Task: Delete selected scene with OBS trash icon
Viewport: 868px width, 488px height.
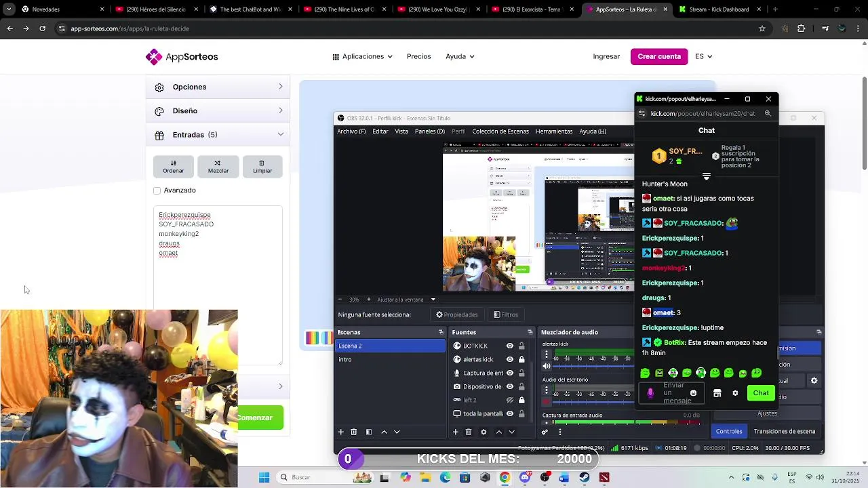Action: tap(353, 432)
